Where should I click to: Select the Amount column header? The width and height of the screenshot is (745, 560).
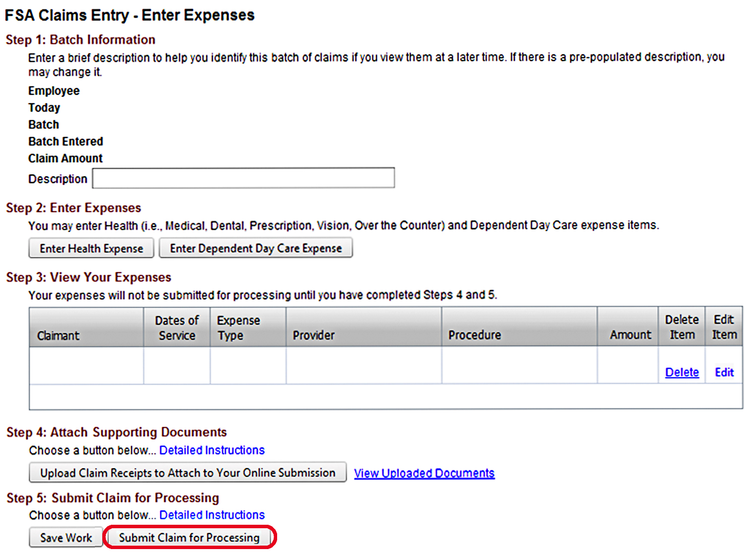(x=628, y=327)
